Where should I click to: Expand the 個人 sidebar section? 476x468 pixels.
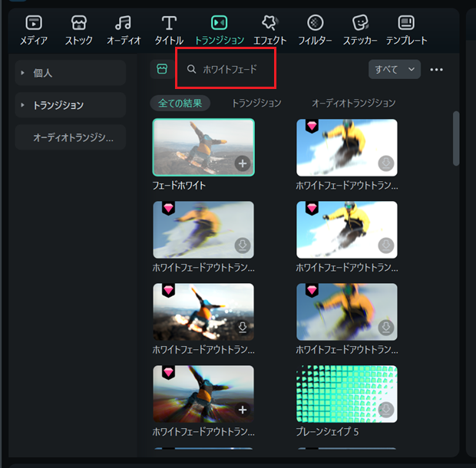click(x=23, y=73)
